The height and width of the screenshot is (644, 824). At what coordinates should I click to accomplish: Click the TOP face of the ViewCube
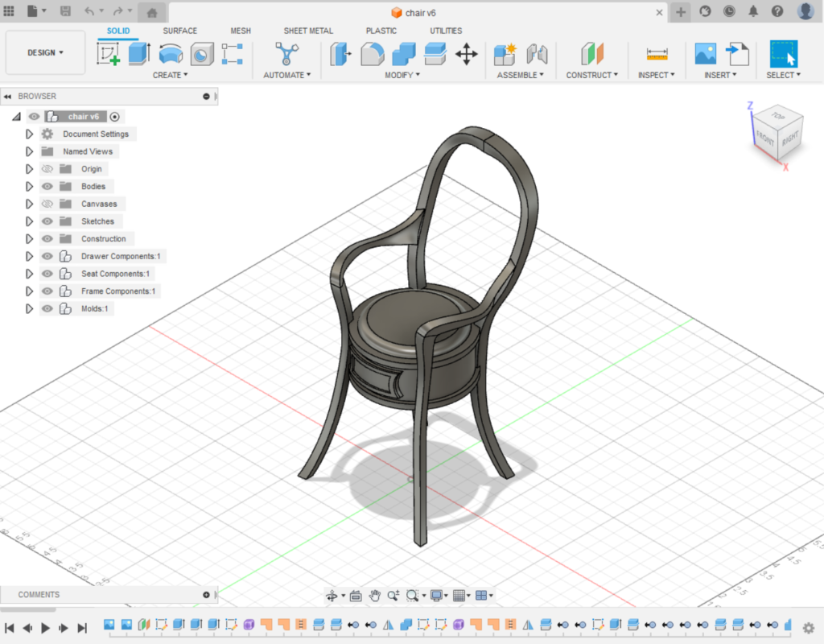tap(778, 117)
